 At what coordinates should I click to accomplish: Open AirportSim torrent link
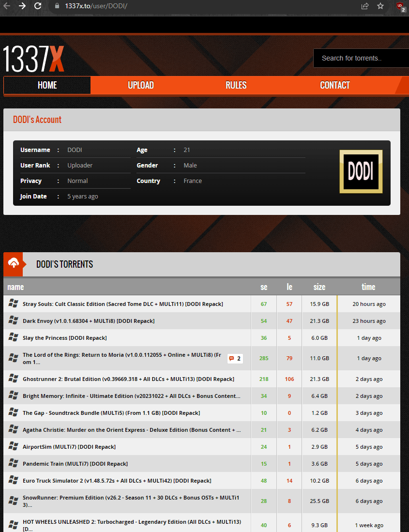pos(69,447)
